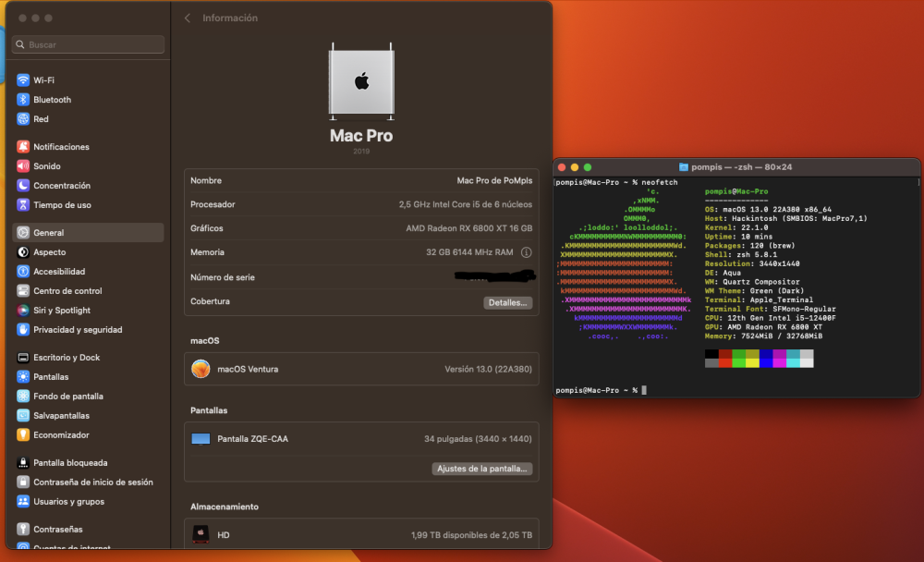Open Centro de control icon
924x562 pixels.
(x=23, y=291)
